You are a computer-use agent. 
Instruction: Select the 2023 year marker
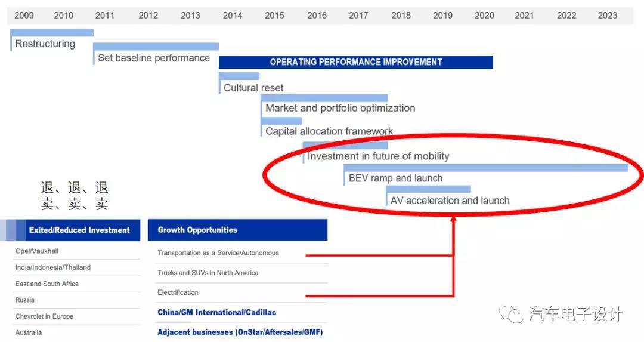coord(608,16)
